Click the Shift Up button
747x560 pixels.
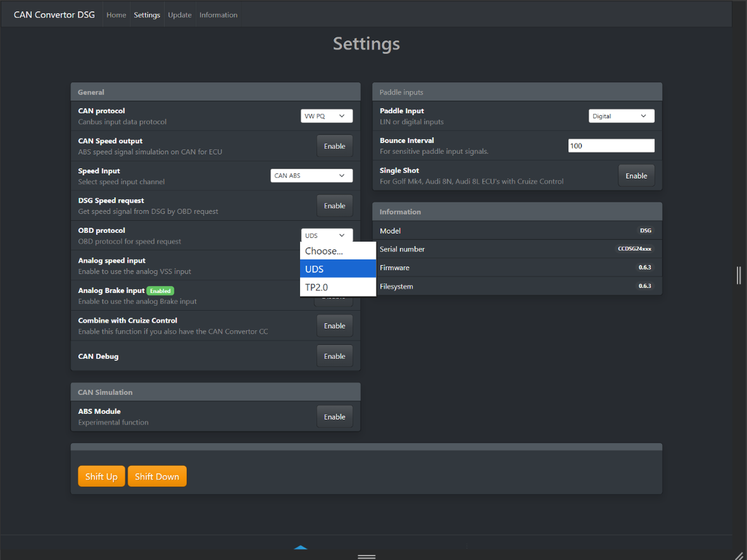pos(101,476)
